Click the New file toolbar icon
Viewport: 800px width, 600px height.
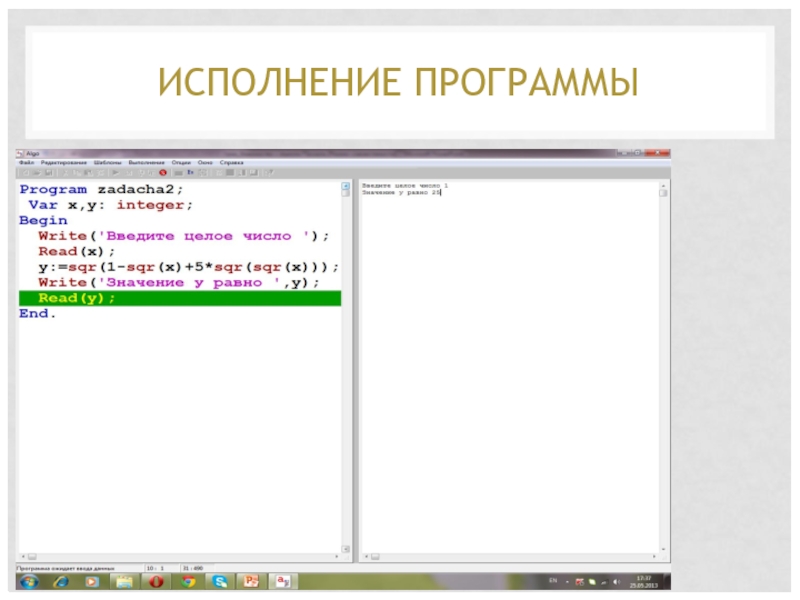25,173
